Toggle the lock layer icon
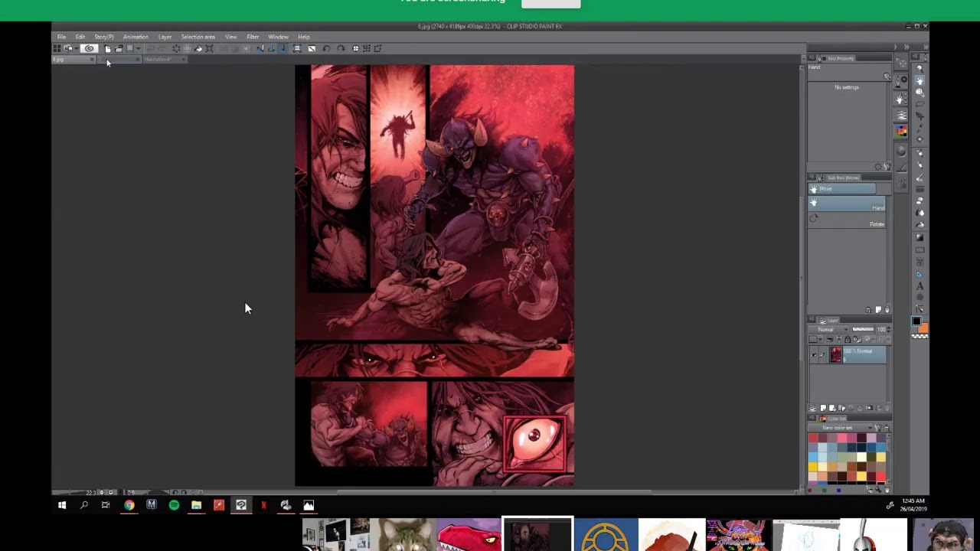Viewport: 980px width, 551px height. (x=847, y=339)
